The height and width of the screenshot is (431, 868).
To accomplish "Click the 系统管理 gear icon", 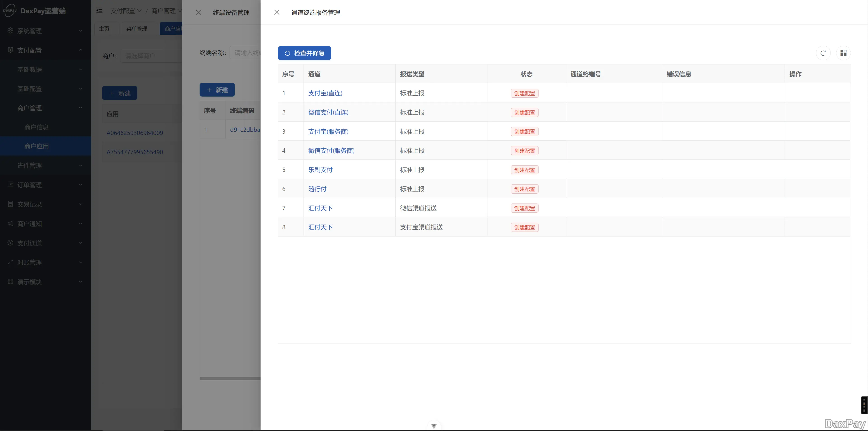I will [x=10, y=31].
